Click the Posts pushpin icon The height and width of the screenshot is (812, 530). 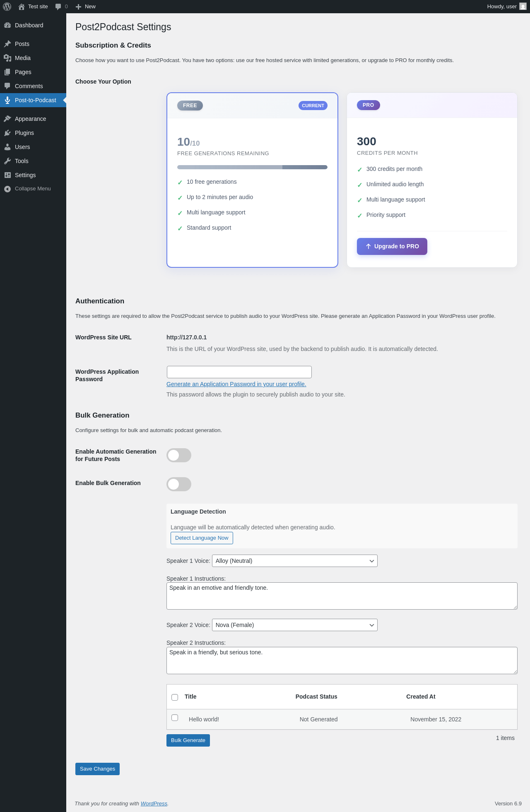7,44
